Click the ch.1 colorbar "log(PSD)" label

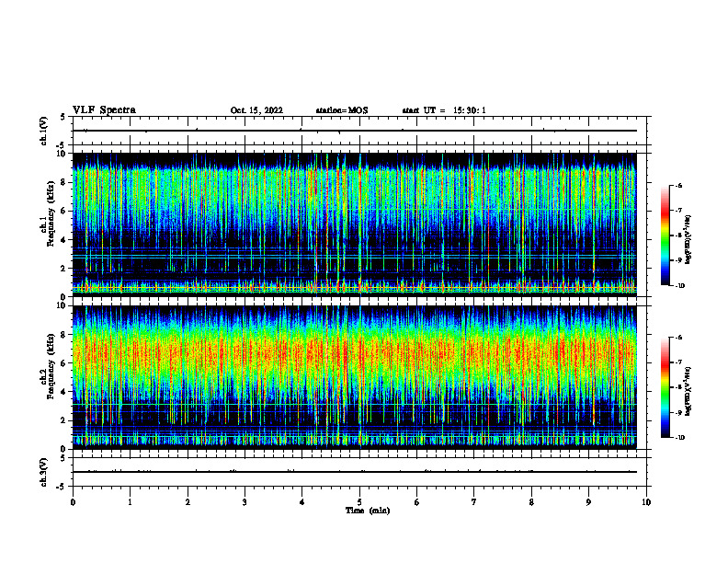(688, 239)
